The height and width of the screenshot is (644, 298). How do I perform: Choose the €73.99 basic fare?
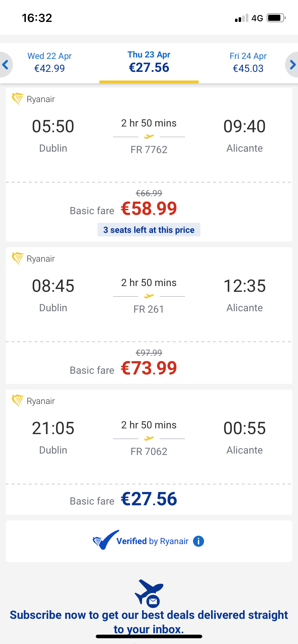point(149,368)
